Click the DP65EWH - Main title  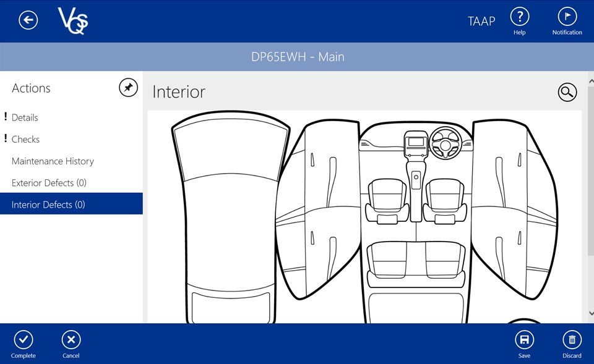298,57
